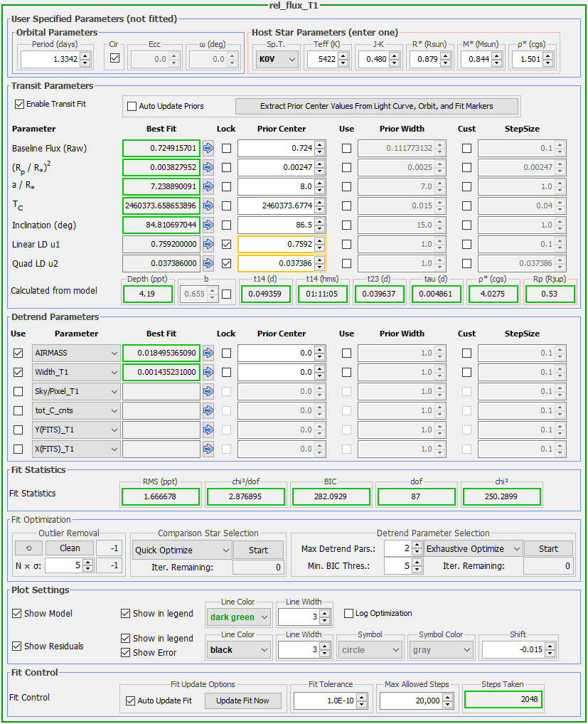Viewport: 588px width, 724px height.
Task: Open the Width_T1 detrend parameter dropdown
Action: click(x=76, y=372)
